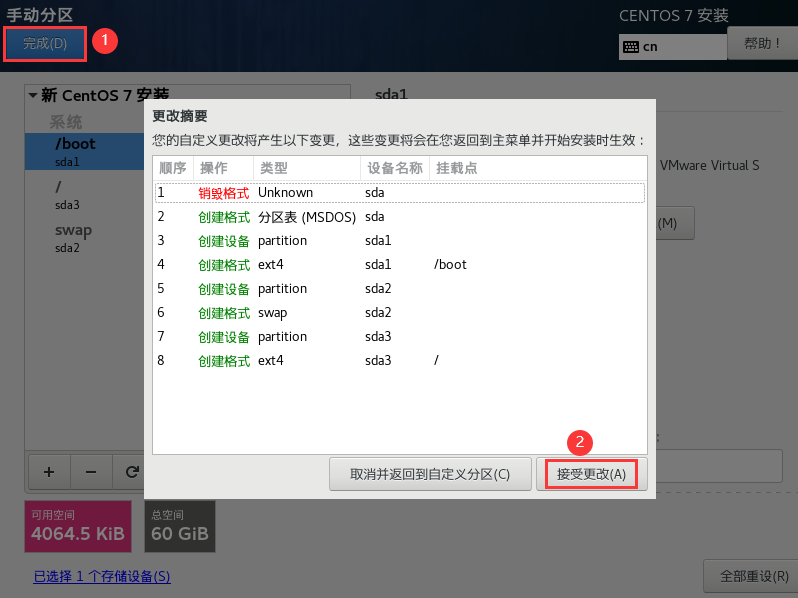The image size is (798, 598).
Task: Click the 总空间 60 GiB box
Action: coord(180,526)
